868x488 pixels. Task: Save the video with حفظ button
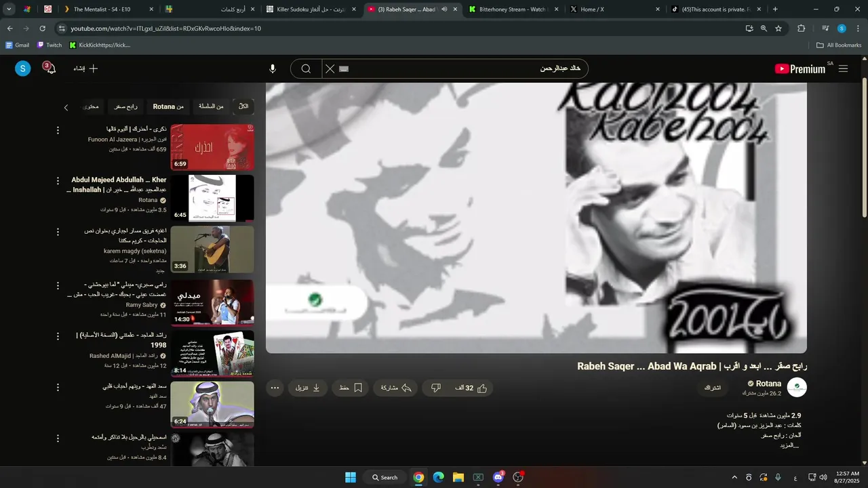click(351, 388)
